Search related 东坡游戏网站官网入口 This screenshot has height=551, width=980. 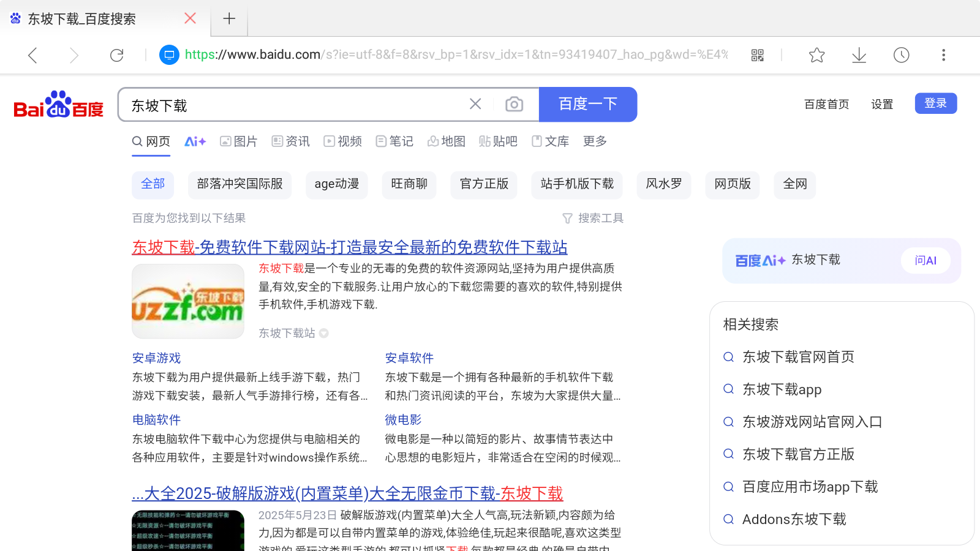tap(812, 422)
